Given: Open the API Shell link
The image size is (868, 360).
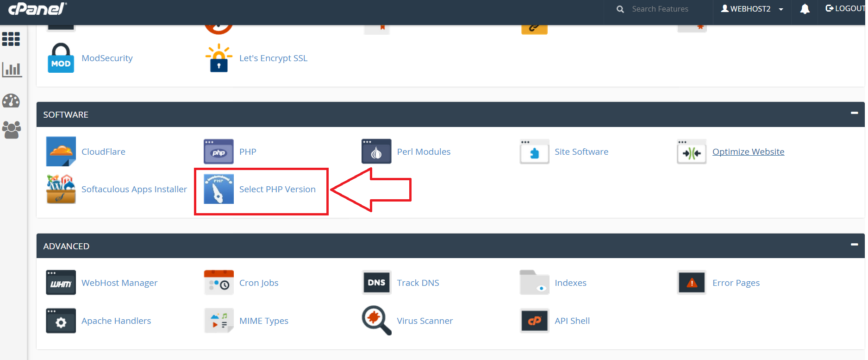Looking at the screenshot, I should 572,321.
